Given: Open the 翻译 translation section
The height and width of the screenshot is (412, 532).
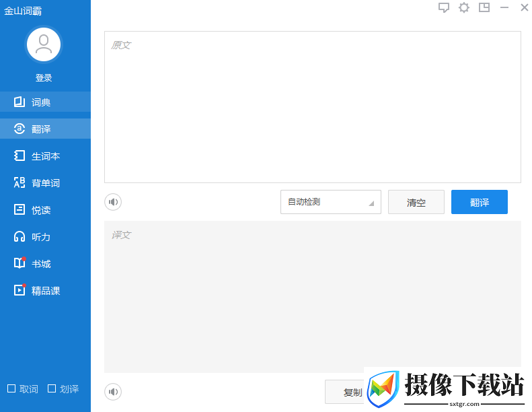Looking at the screenshot, I should click(45, 129).
